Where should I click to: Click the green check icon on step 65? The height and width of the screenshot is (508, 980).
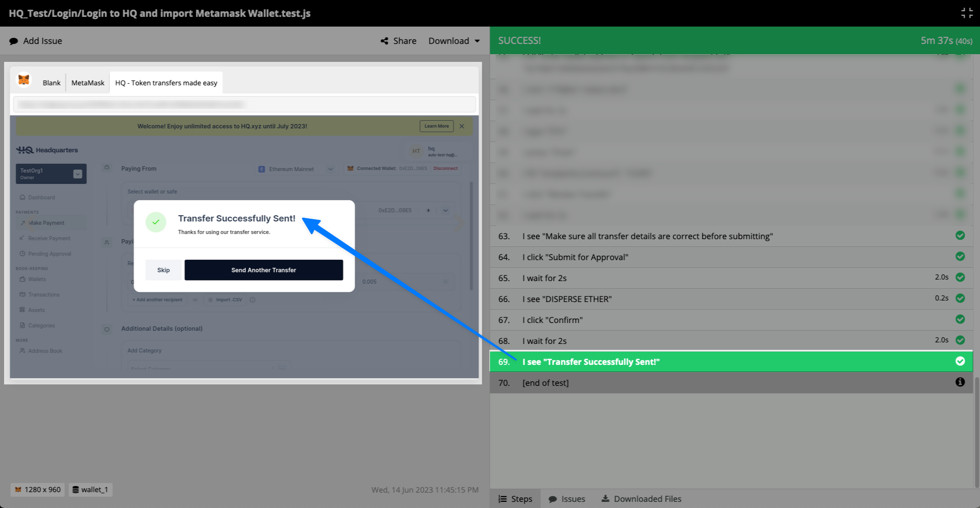click(960, 278)
